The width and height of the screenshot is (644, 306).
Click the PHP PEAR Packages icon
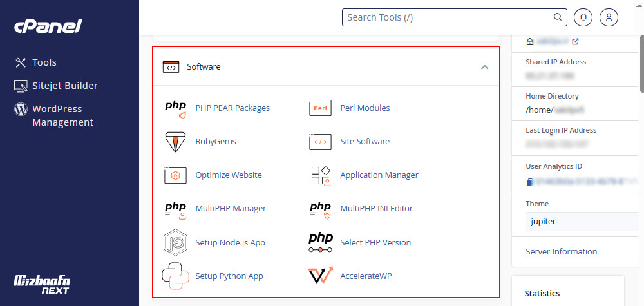pos(175,108)
